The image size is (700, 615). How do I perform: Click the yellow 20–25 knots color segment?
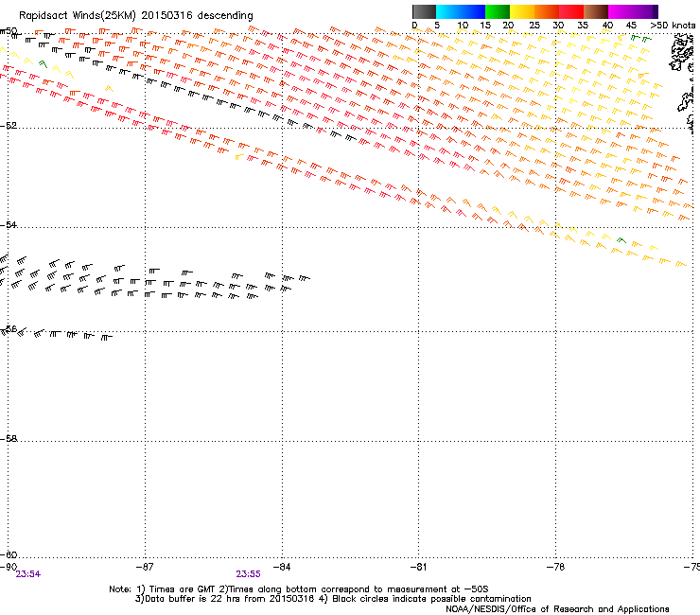[x=522, y=11]
